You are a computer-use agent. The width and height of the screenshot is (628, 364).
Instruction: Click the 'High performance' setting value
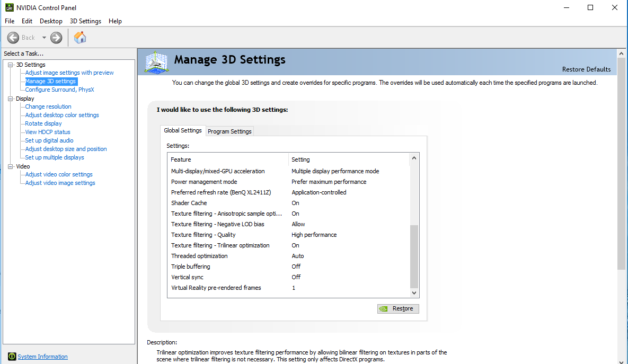coord(314,235)
